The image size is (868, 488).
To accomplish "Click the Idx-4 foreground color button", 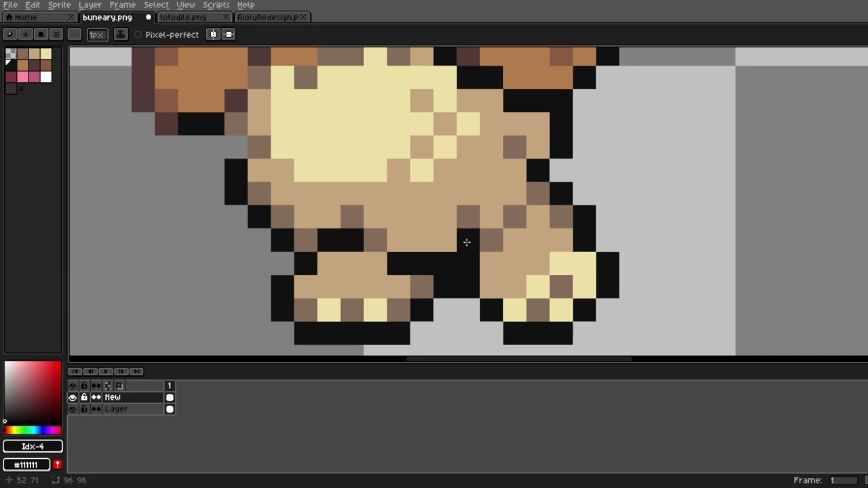I will [x=33, y=446].
